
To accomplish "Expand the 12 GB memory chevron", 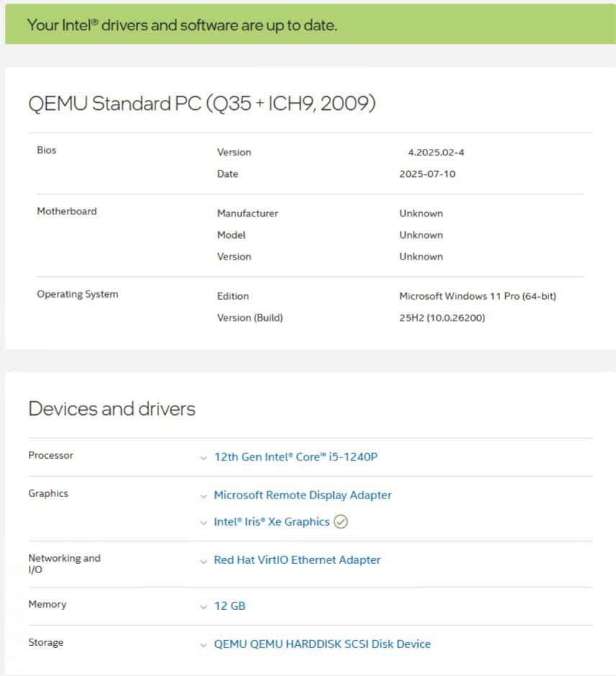I will point(204,607).
